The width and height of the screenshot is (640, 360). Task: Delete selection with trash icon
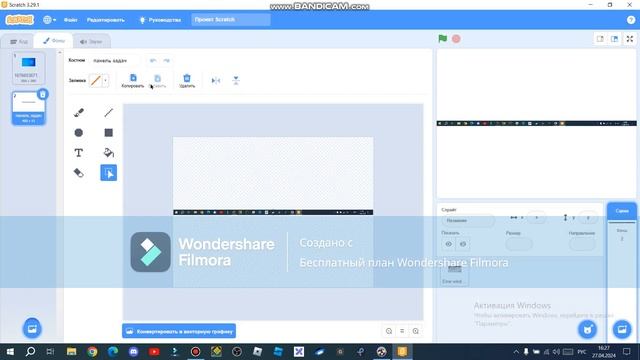[187, 80]
